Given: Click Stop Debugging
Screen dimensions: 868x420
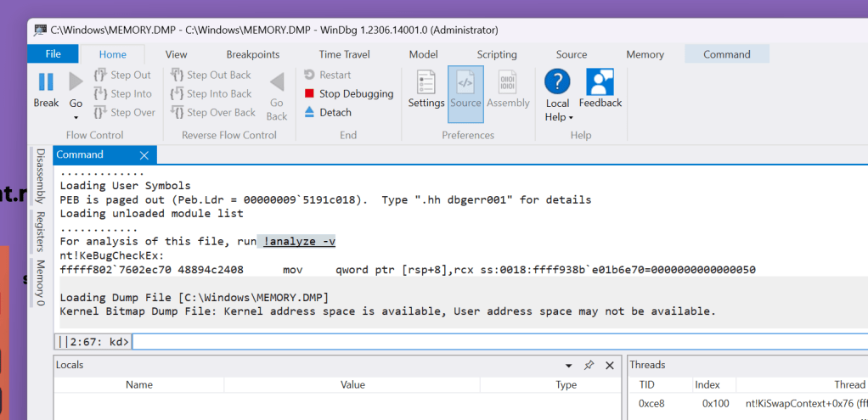Looking at the screenshot, I should pos(349,93).
